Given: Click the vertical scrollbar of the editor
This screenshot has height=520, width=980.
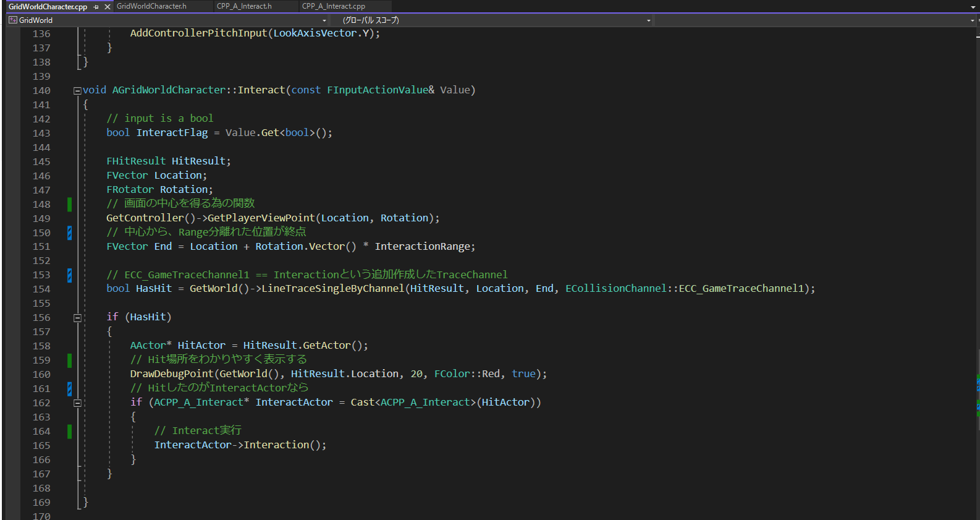Looking at the screenshot, I should coord(978,273).
